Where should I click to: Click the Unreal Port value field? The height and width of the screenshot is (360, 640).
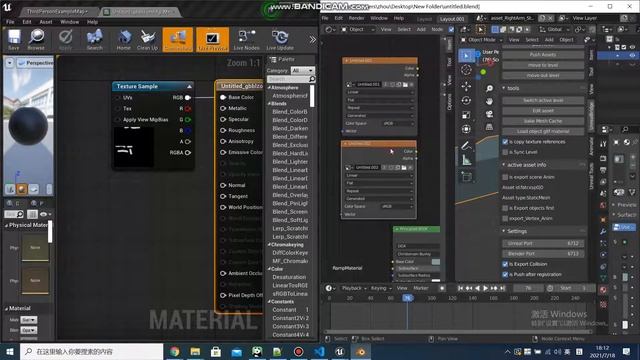tap(543, 243)
